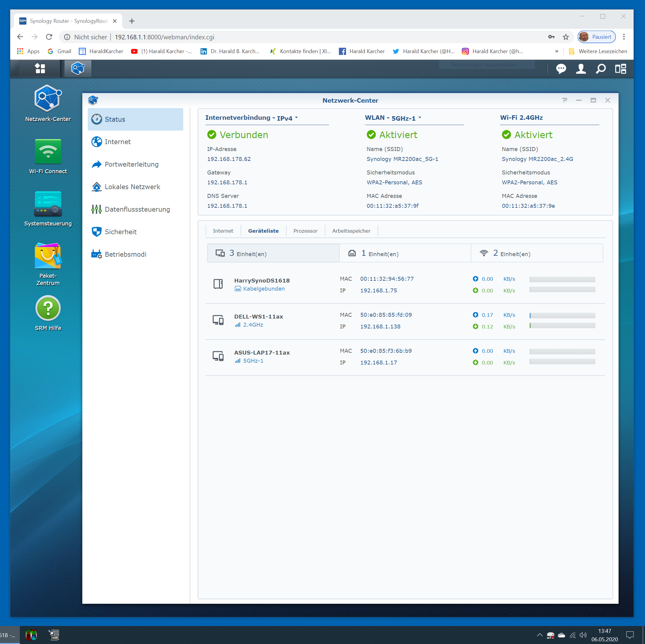Switch to the Arbeitsspeicher tab

[x=351, y=231]
